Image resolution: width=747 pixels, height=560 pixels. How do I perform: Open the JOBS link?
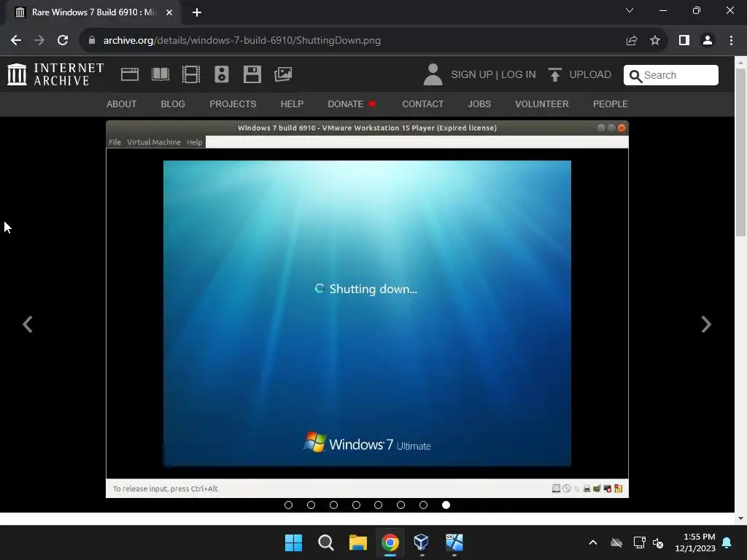pyautogui.click(x=479, y=104)
